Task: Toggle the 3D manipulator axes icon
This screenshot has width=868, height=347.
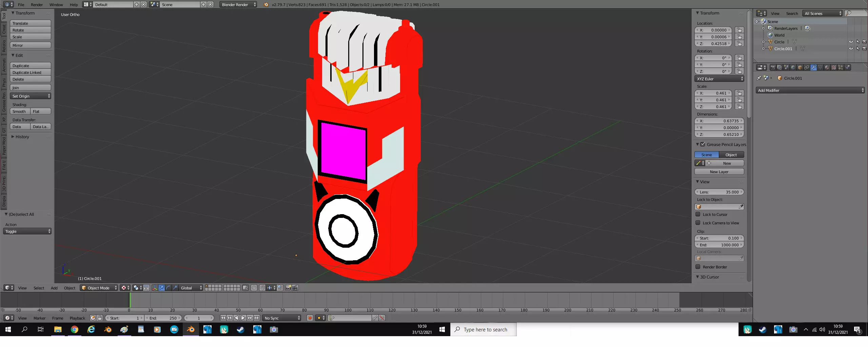Action: tap(155, 288)
